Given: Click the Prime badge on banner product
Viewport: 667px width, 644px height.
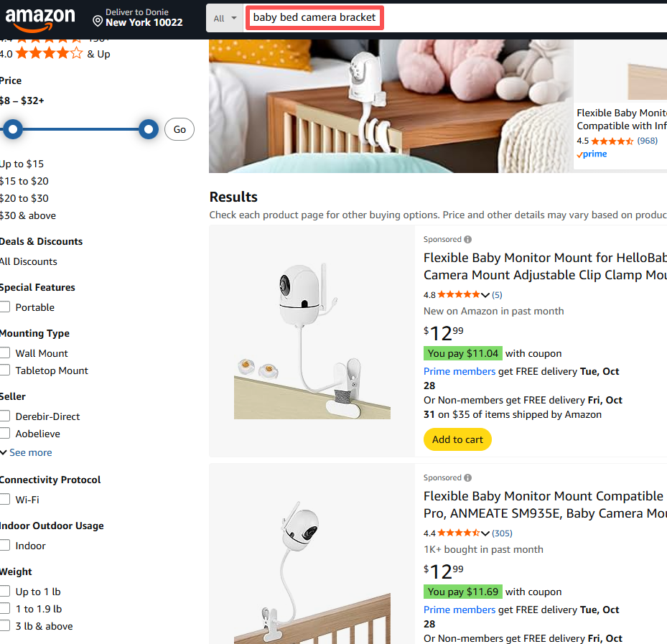Looking at the screenshot, I should tap(592, 154).
